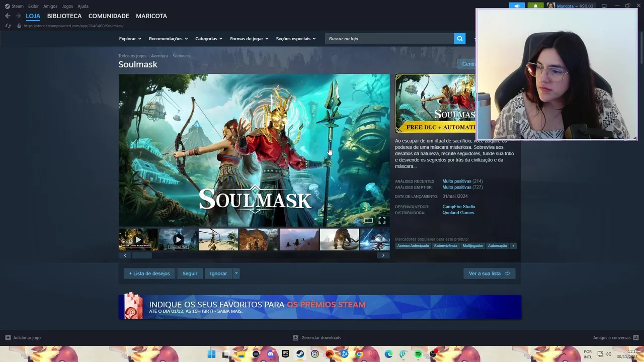Play the first video thumbnail
This screenshot has width=644, height=362.
coord(138,239)
